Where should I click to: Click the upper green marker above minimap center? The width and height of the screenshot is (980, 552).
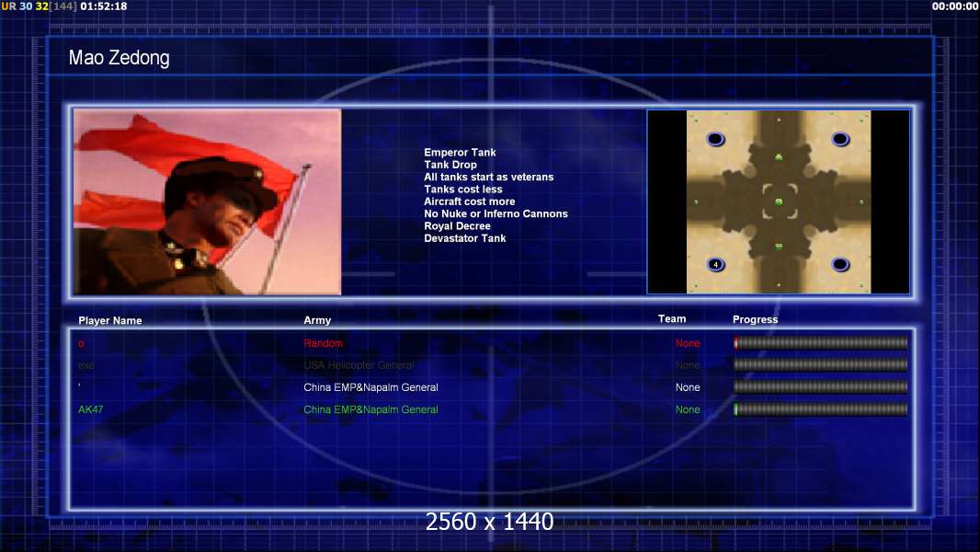(779, 157)
